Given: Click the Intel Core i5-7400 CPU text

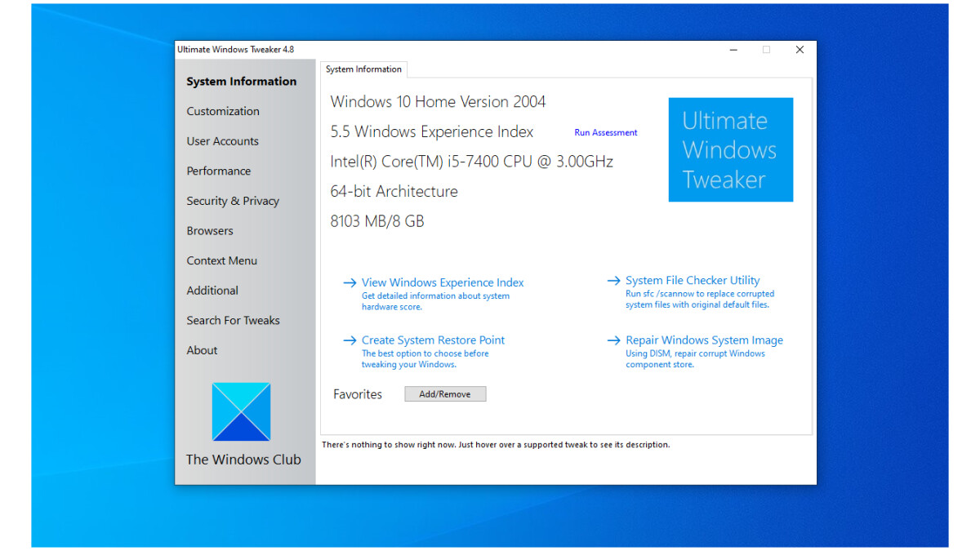Looking at the screenshot, I should [x=472, y=162].
